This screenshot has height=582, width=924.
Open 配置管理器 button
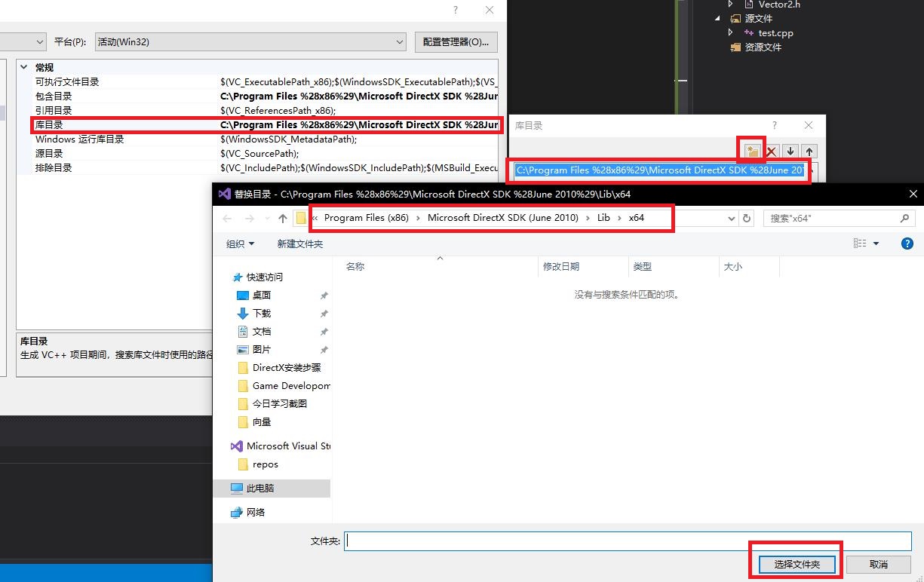456,41
